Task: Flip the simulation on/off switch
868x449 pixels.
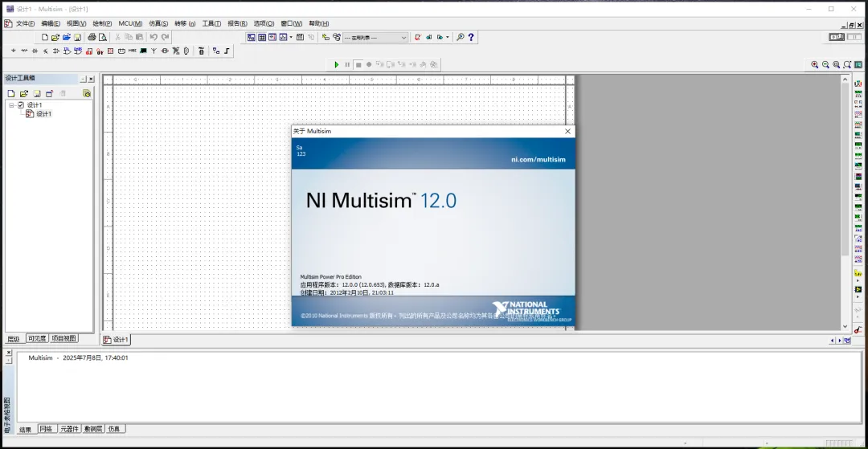Action: coord(837,36)
